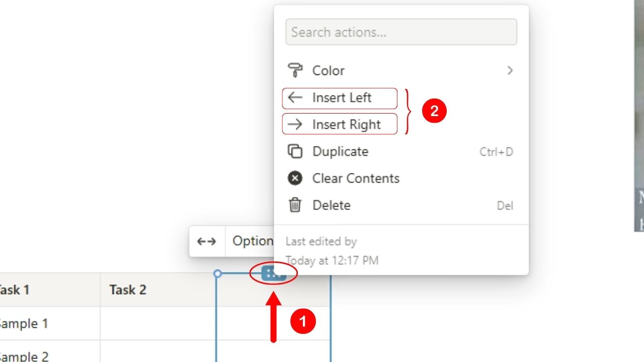
Task: Expand the Color submenu chevron
Action: pyautogui.click(x=510, y=70)
